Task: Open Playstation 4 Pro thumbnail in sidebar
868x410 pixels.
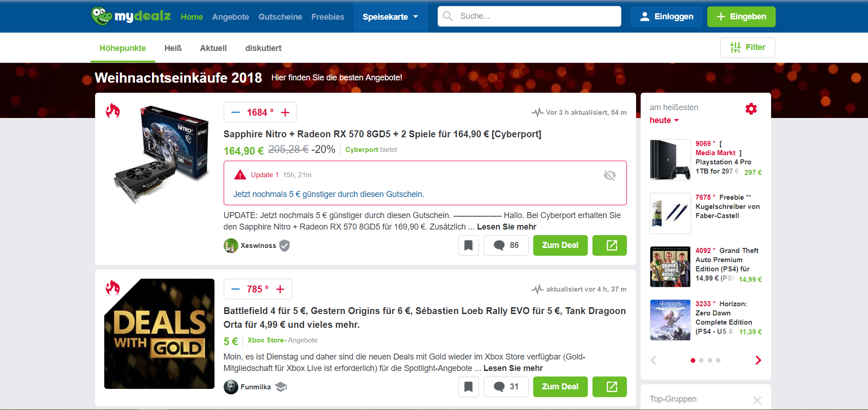Action: tap(670, 160)
